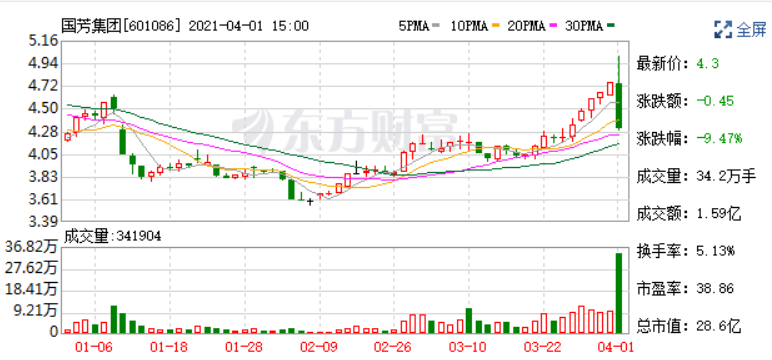Click the 成交量 34.2万手 value
This screenshot has height=360, width=772.
pos(726,176)
